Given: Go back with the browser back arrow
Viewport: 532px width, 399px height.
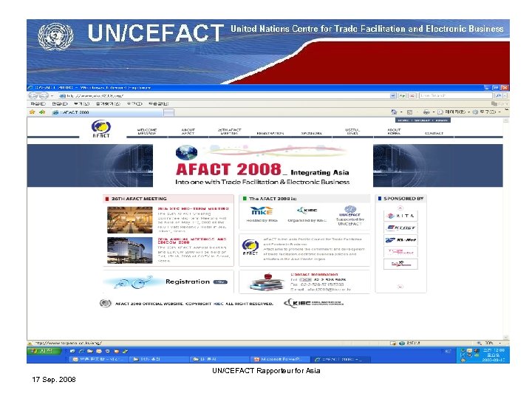Looking at the screenshot, I should click(x=33, y=96).
